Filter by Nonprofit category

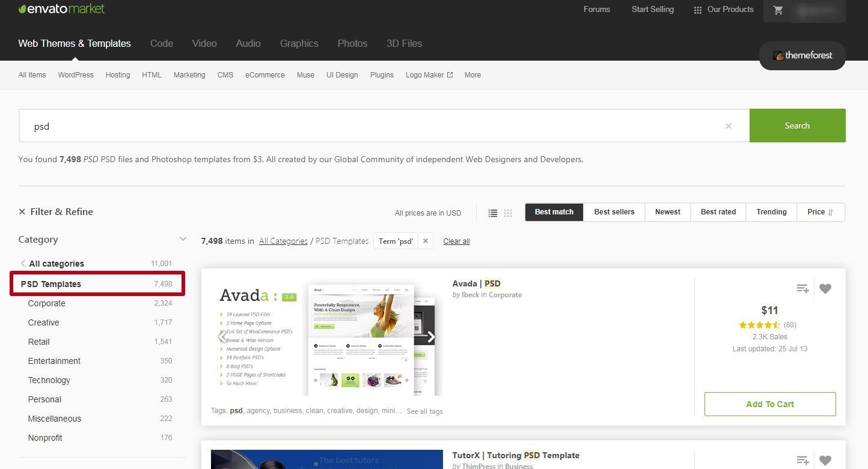[x=45, y=438]
